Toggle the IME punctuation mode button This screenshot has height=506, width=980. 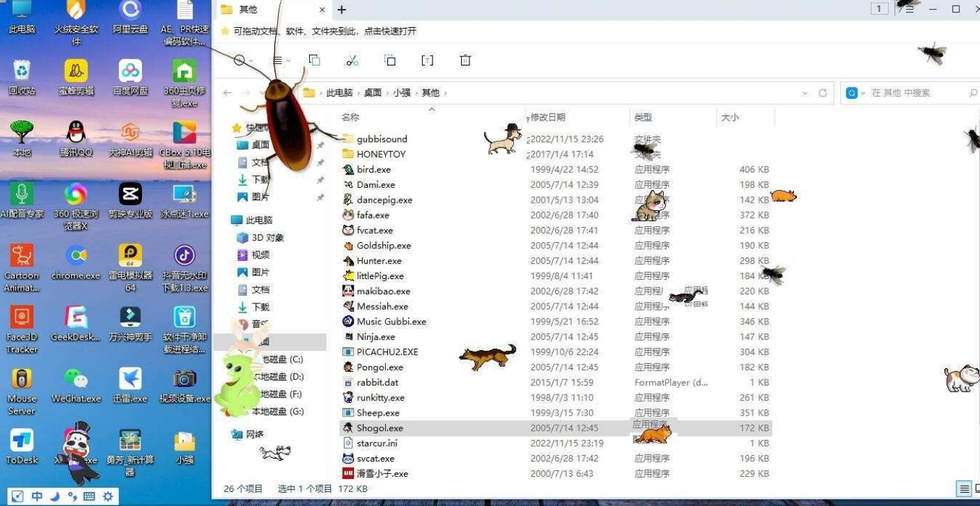click(72, 496)
